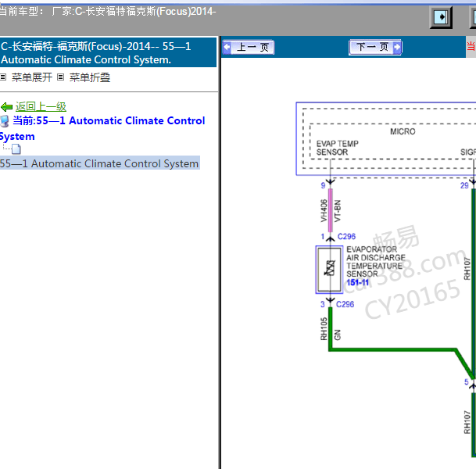Click the VH406 wire label
The height and width of the screenshot is (469, 476).
pyautogui.click(x=324, y=211)
